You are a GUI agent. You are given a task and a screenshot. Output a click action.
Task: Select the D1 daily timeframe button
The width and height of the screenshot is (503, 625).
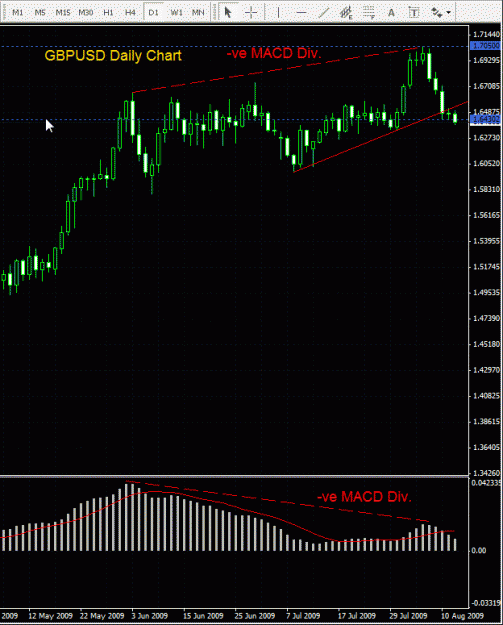tap(153, 13)
